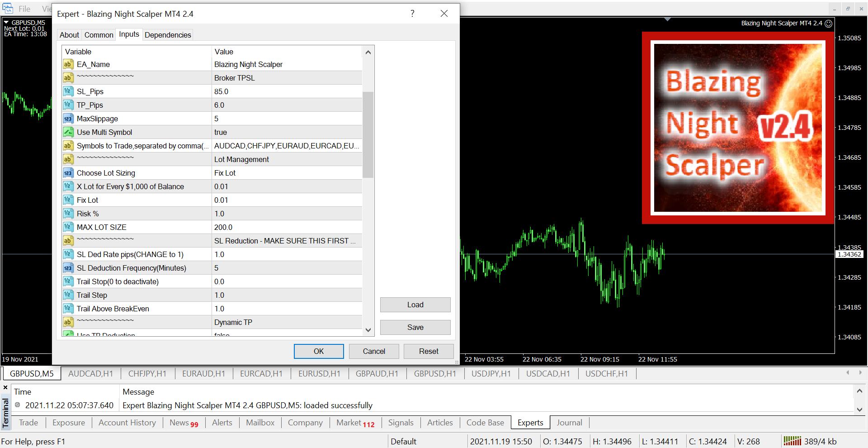
Task: Click the icon beside X Lot for Every $1,000
Action: pos(68,186)
